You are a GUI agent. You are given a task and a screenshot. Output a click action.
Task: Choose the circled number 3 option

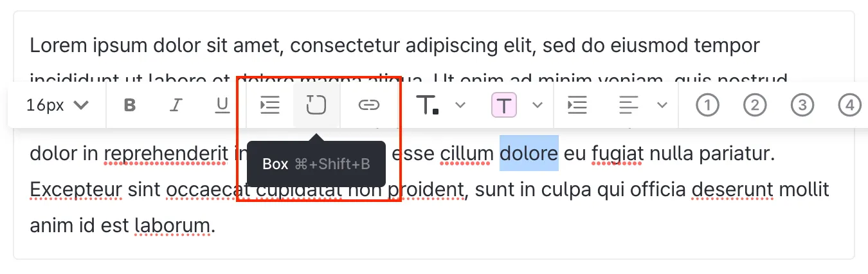click(x=802, y=105)
